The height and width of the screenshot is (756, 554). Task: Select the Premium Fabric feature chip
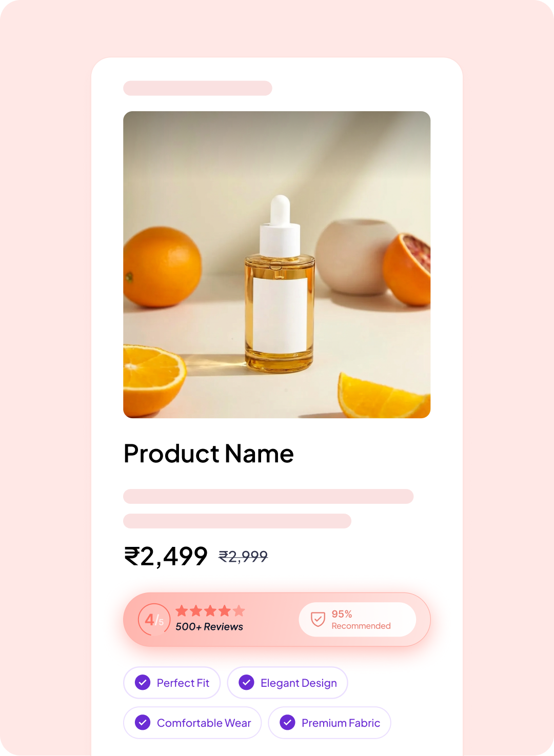tap(330, 722)
